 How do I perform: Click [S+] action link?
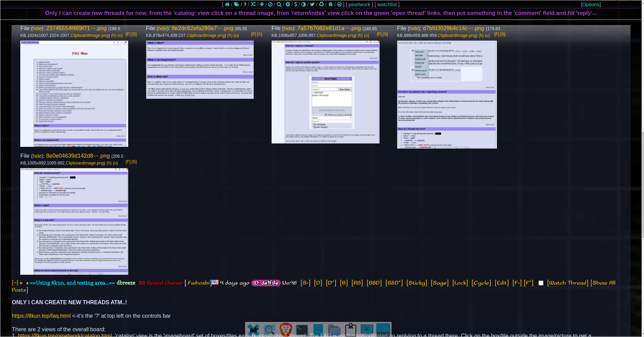pos(305,283)
